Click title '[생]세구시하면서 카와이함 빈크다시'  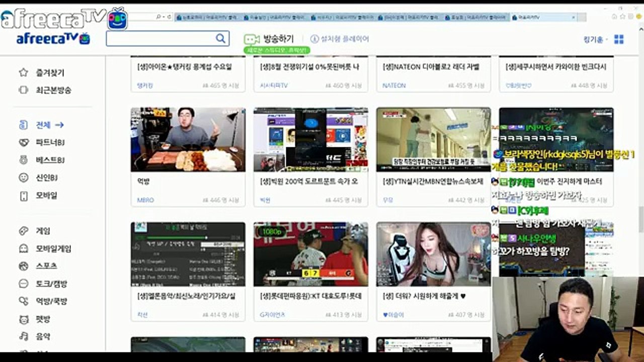(x=556, y=66)
